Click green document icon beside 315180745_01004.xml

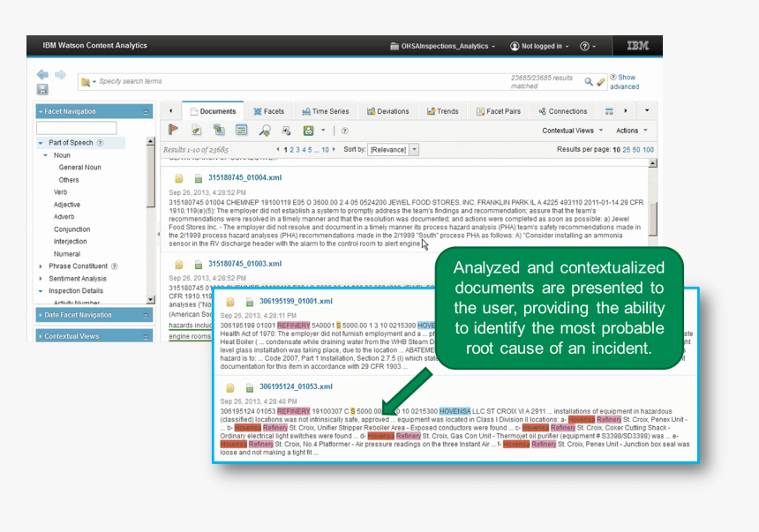(199, 178)
